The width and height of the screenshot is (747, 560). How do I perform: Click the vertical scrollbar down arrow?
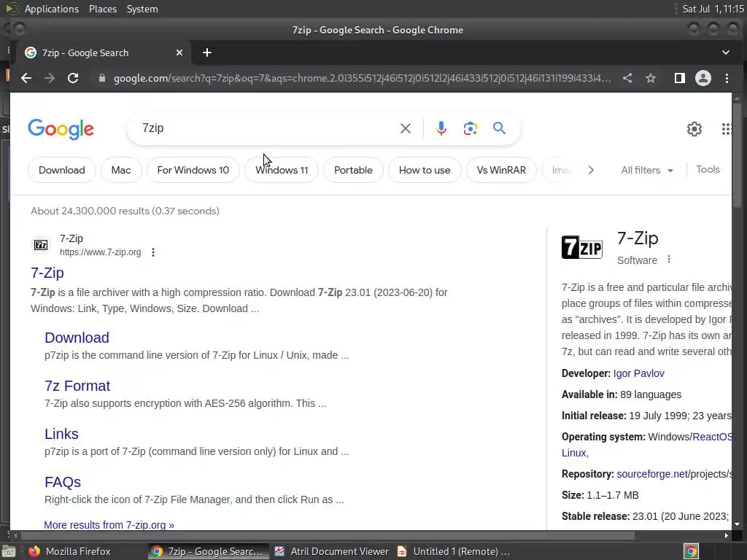[x=737, y=524]
